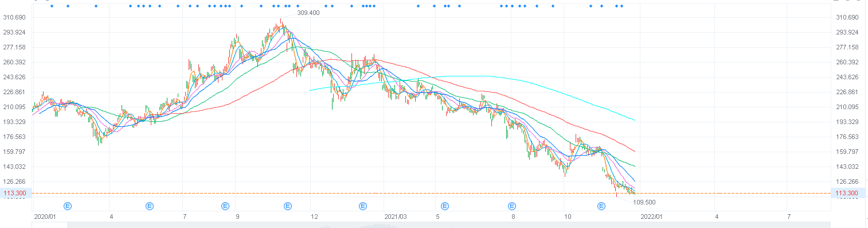Click month 8 on the time axis
Image resolution: width=868 pixels, height=228 pixels.
pyautogui.click(x=514, y=217)
